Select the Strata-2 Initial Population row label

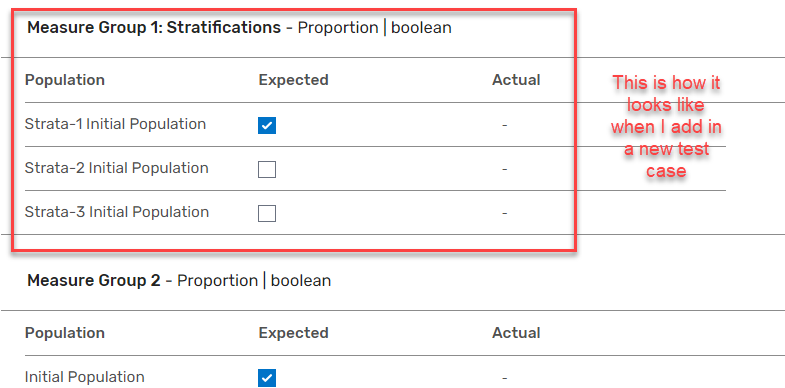click(x=116, y=168)
